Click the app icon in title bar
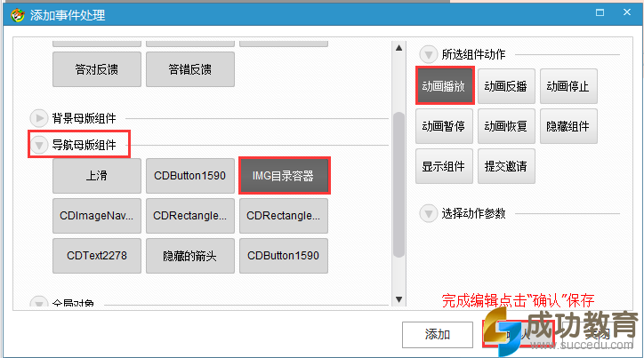Viewport: 644px width, 358px height. point(12,12)
